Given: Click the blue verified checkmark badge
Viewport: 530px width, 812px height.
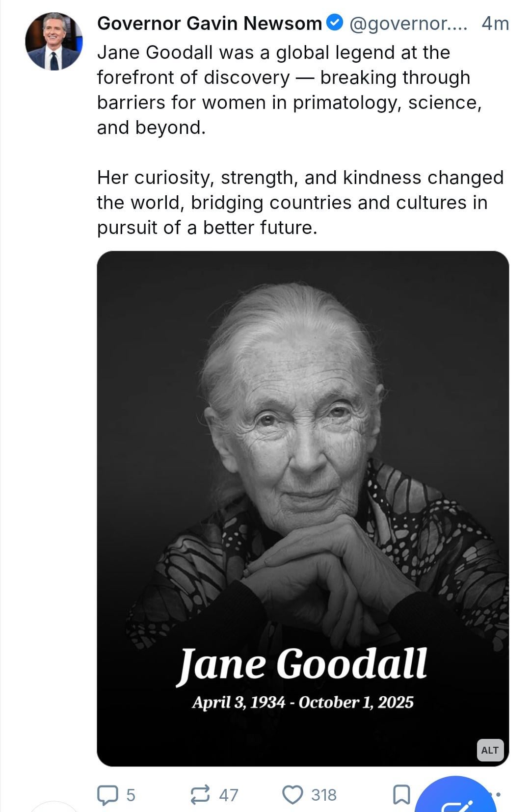Looking at the screenshot, I should (x=335, y=23).
